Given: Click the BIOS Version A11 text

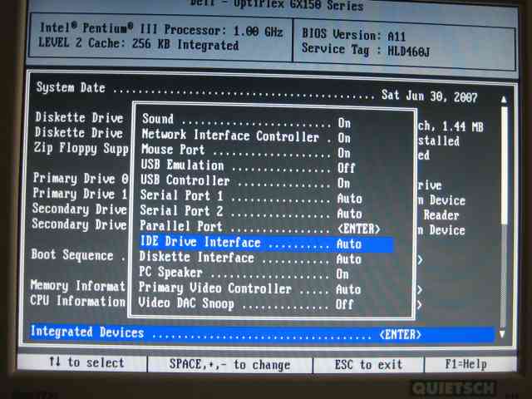Looking at the screenshot, I should coord(353,35).
